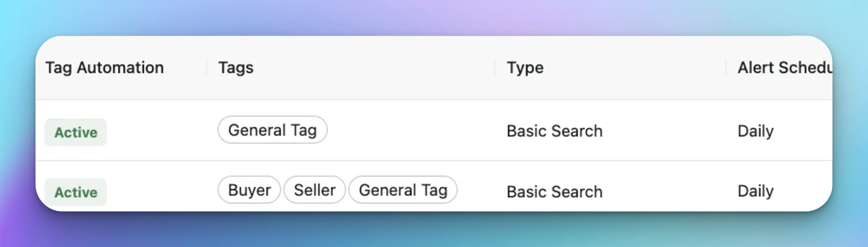Click the Active badge in the first row
This screenshot has height=247, width=868.
click(x=76, y=132)
